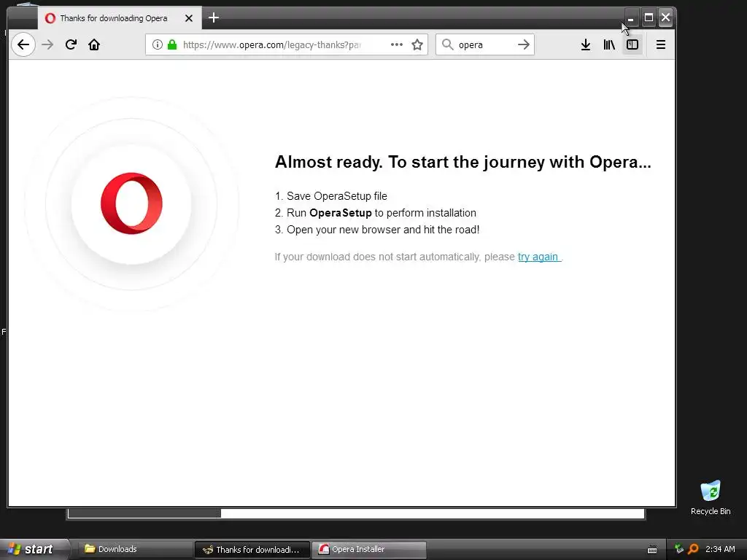Open the Recycle Bin desktop icon
Image resolution: width=747 pixels, height=560 pixels.
[711, 497]
